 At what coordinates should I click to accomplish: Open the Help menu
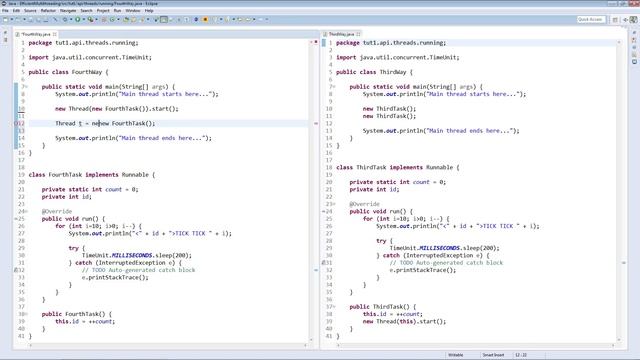pos(149,11)
